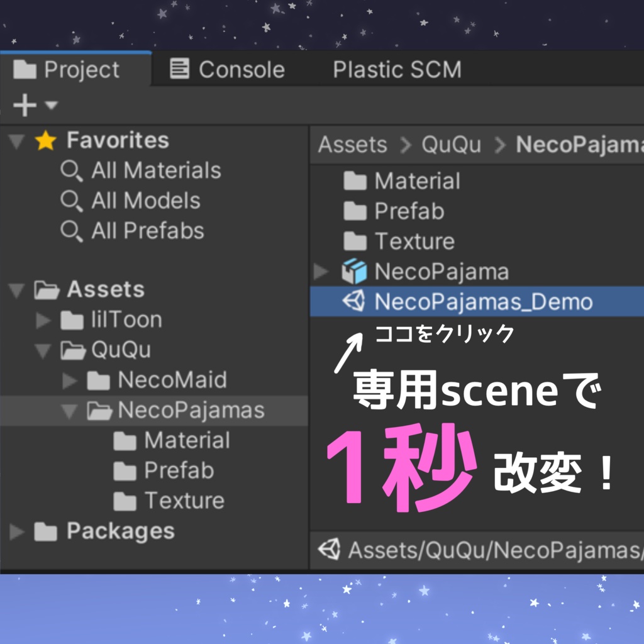The width and height of the screenshot is (644, 644).
Task: Switch to the Plastic SCM tab
Action: (x=397, y=69)
